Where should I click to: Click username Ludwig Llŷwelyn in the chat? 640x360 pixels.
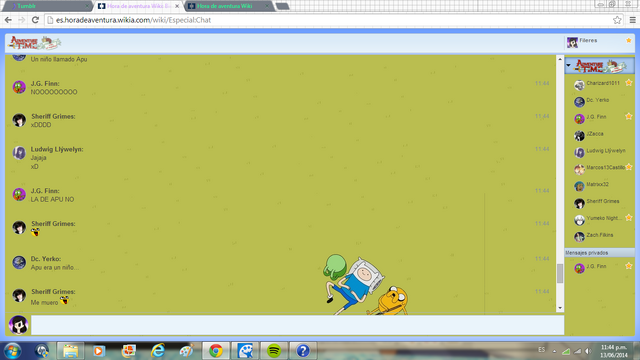[x=57, y=149]
